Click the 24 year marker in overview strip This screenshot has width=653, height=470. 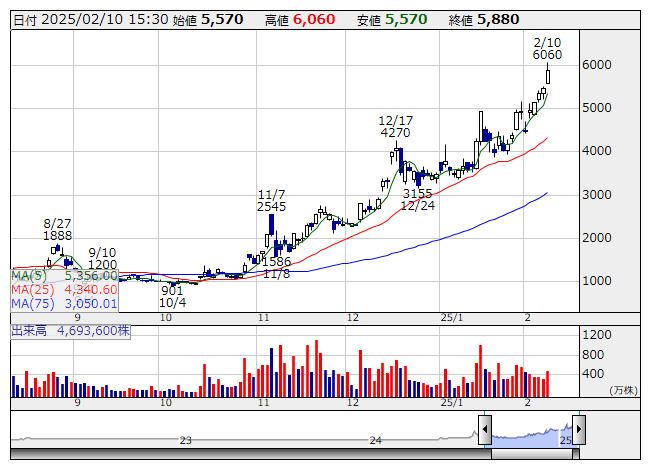point(376,440)
